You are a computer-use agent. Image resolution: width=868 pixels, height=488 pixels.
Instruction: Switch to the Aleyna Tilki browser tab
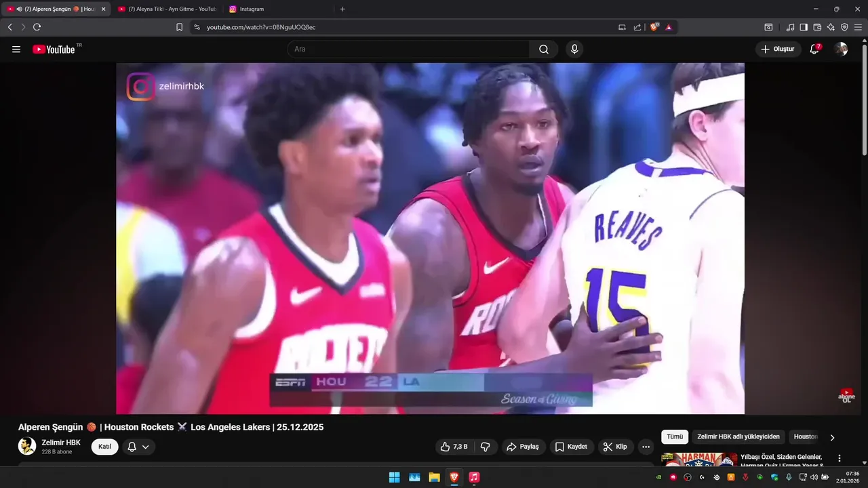click(167, 9)
